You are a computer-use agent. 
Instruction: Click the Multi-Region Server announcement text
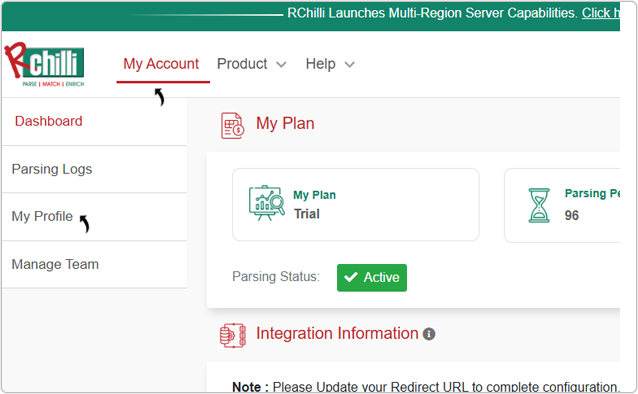click(432, 13)
